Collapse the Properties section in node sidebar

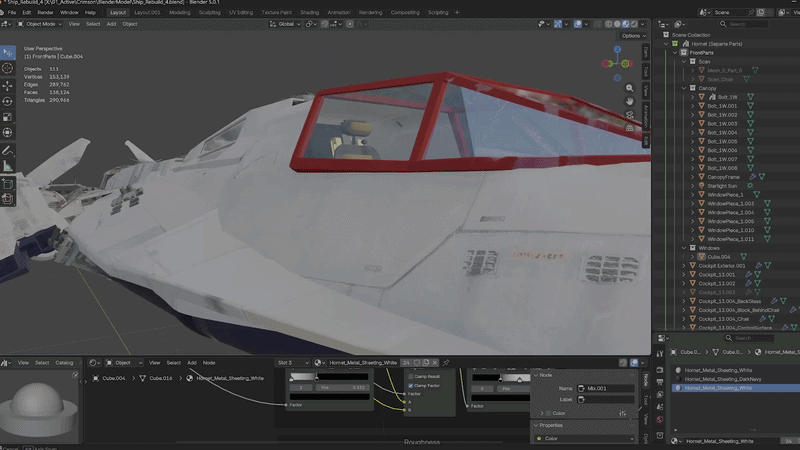(536, 425)
